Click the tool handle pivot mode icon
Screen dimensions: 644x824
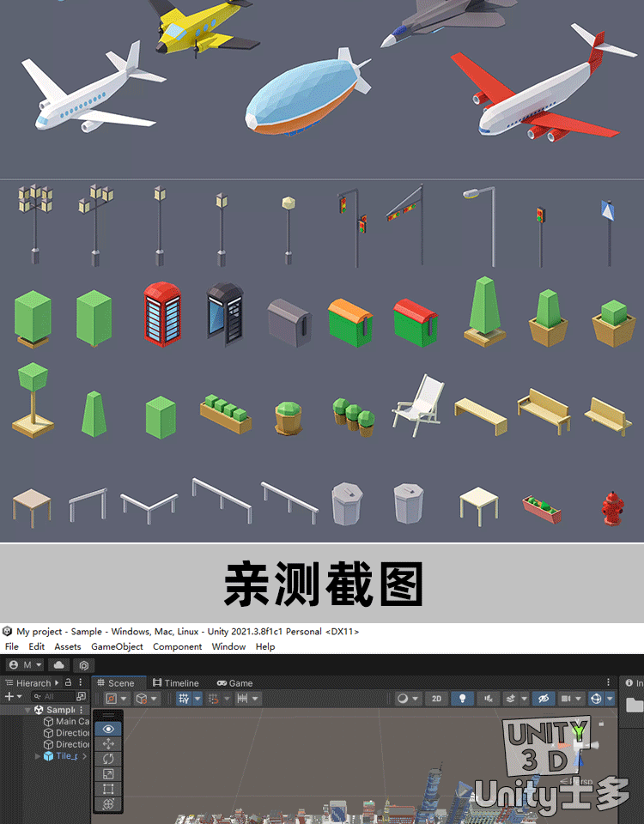[112, 699]
